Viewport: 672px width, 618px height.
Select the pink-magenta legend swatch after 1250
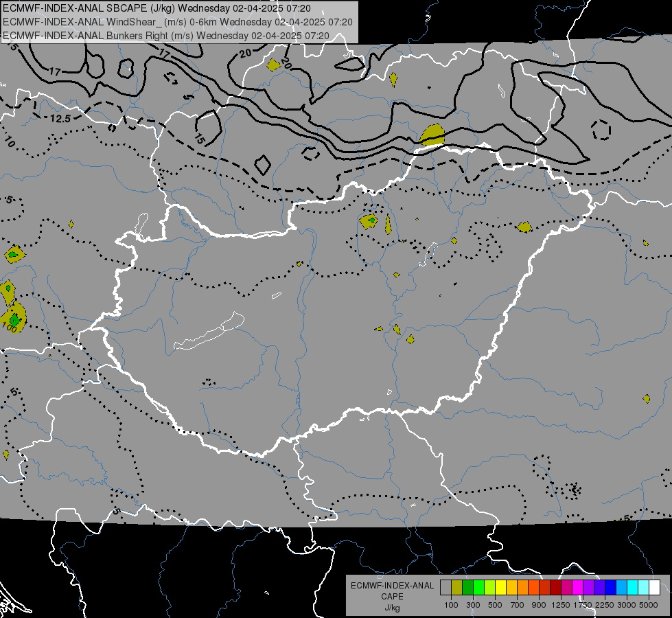(x=566, y=587)
